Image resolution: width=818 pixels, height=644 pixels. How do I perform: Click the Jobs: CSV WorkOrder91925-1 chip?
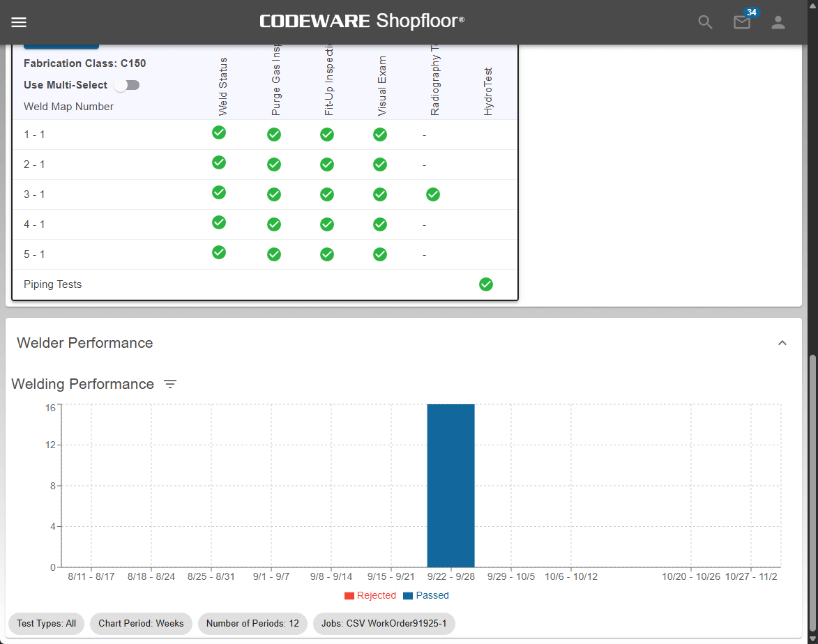[384, 623]
